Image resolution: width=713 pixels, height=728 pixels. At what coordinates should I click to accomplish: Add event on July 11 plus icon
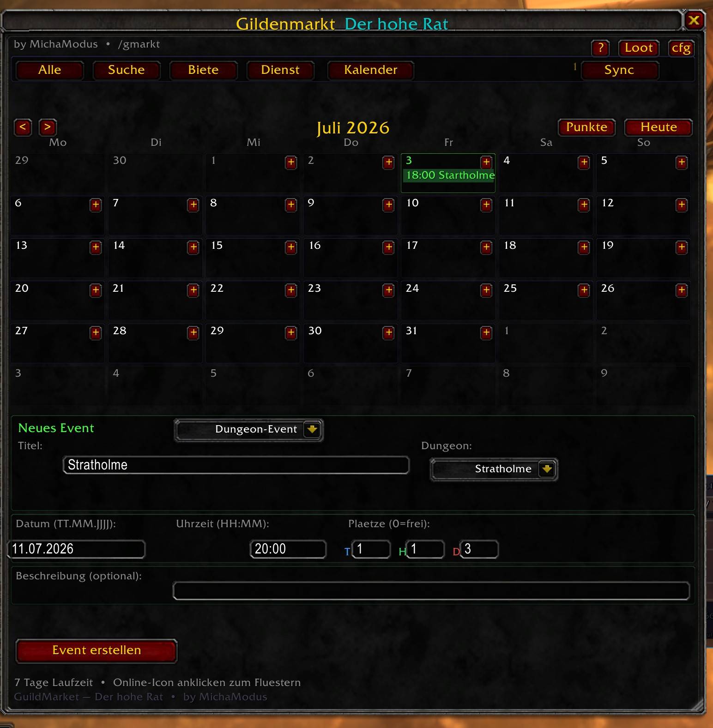pos(584,205)
